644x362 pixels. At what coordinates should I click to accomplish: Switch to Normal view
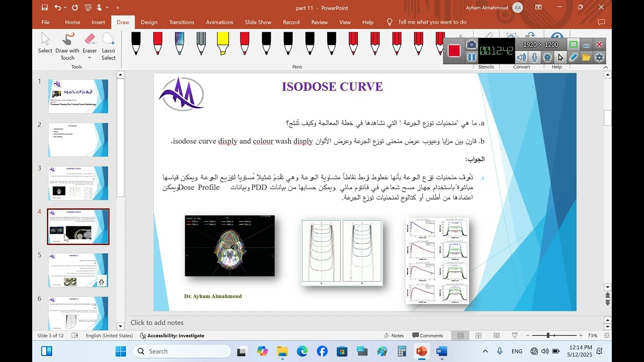point(460,335)
